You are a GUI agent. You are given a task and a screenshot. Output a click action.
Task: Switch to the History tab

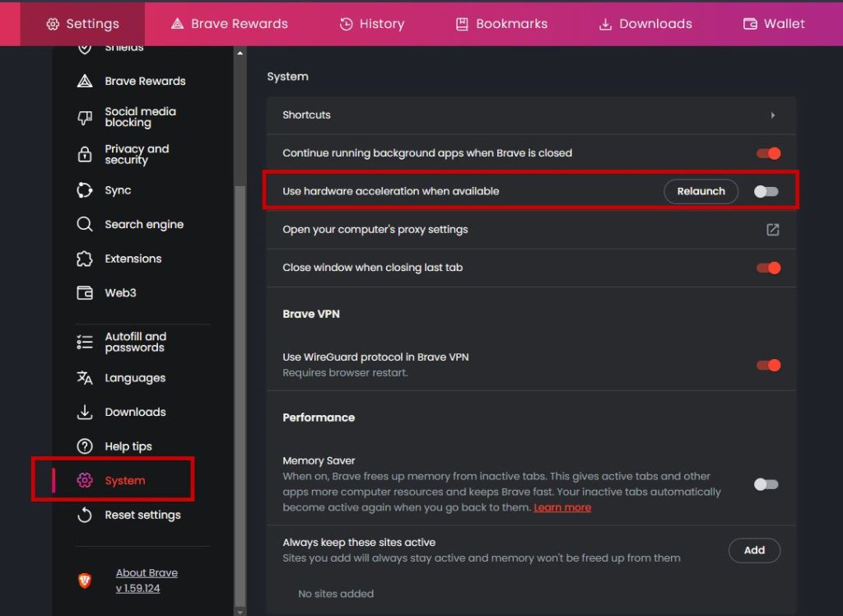[x=372, y=24]
